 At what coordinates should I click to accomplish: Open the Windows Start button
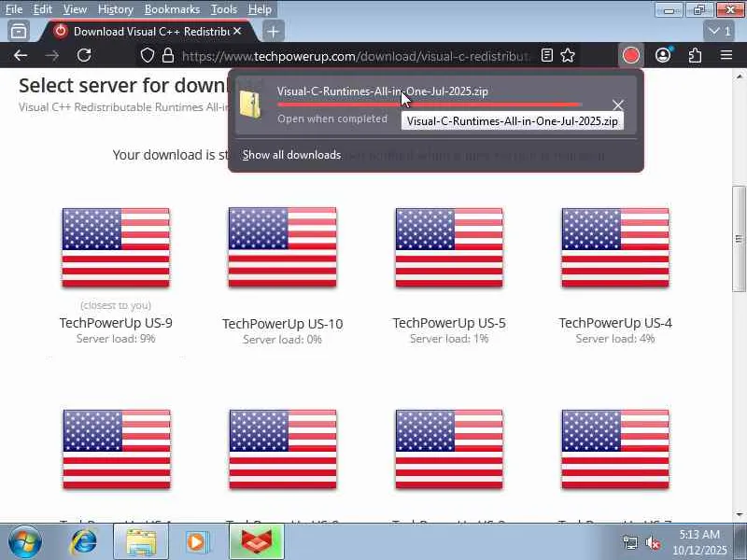[24, 542]
